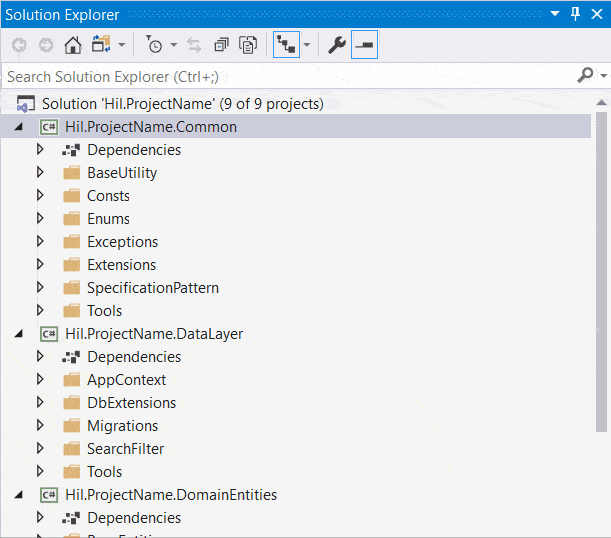611x538 pixels.
Task: Click the vertical scrollbar thumb
Action: click(x=601, y=272)
